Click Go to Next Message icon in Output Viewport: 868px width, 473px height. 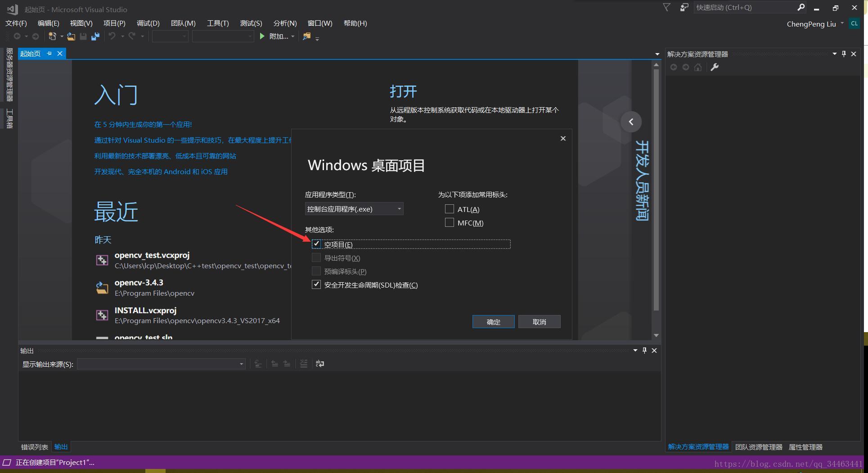pos(287,364)
